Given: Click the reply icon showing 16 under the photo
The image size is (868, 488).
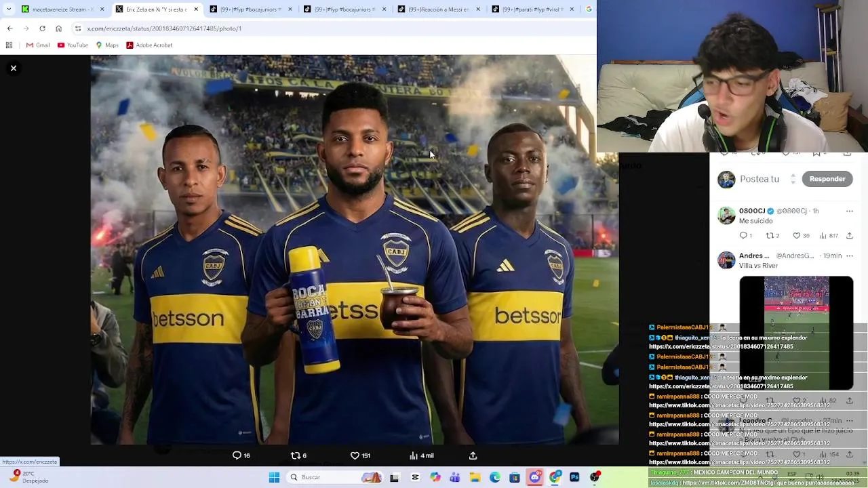Looking at the screenshot, I should click(x=241, y=455).
